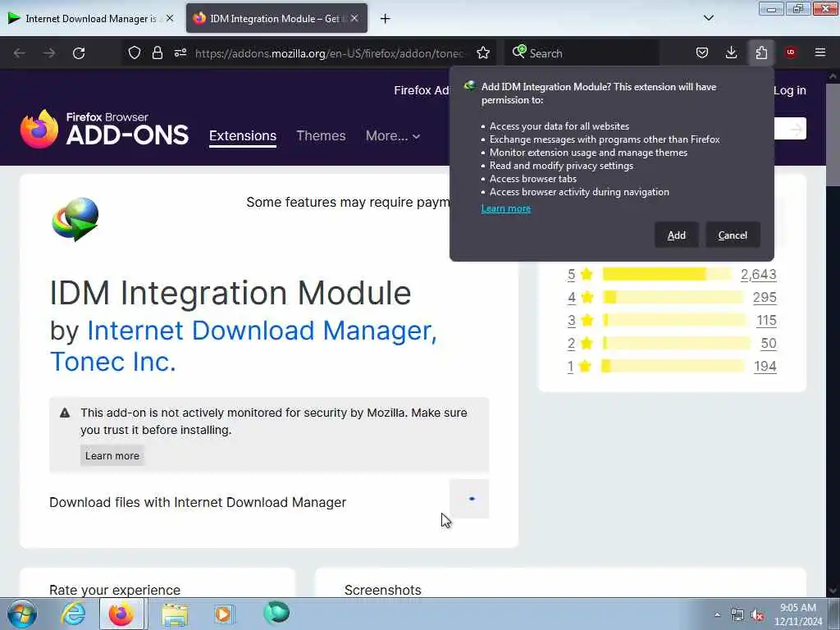Click the add-on install button showing loading dot
840x630 pixels.
coord(468,500)
